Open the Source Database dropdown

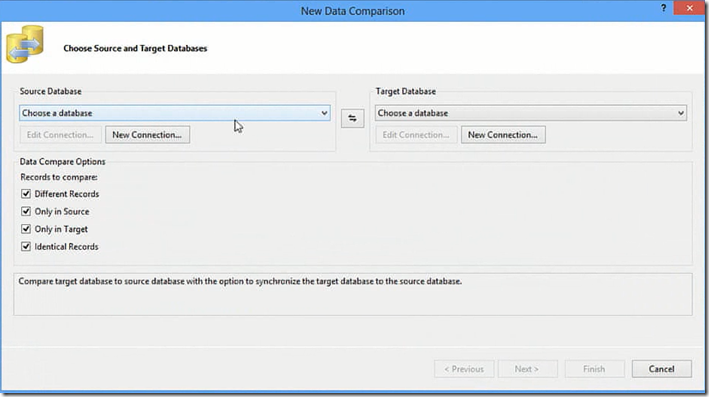(175, 113)
